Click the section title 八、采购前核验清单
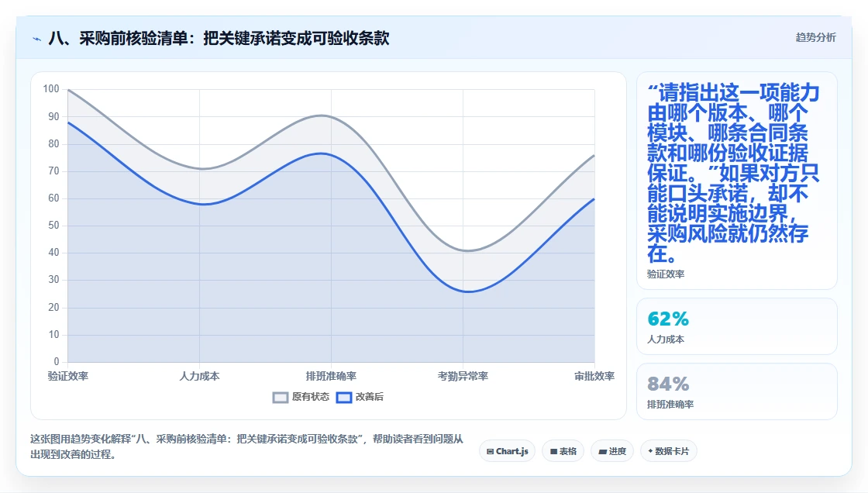 [219, 38]
